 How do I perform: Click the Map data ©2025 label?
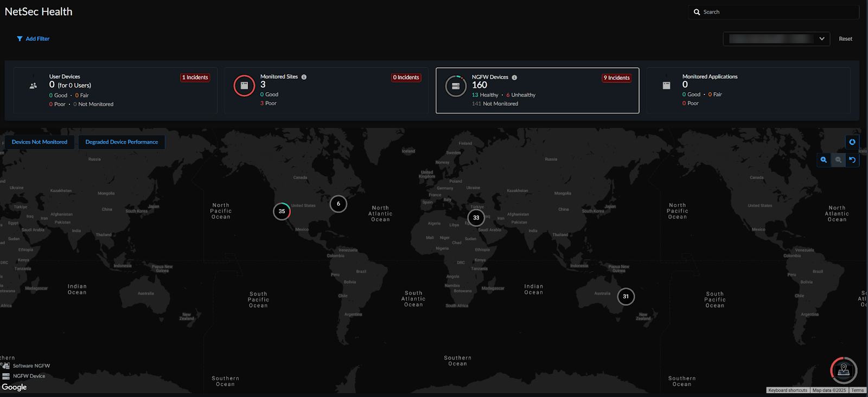829,390
